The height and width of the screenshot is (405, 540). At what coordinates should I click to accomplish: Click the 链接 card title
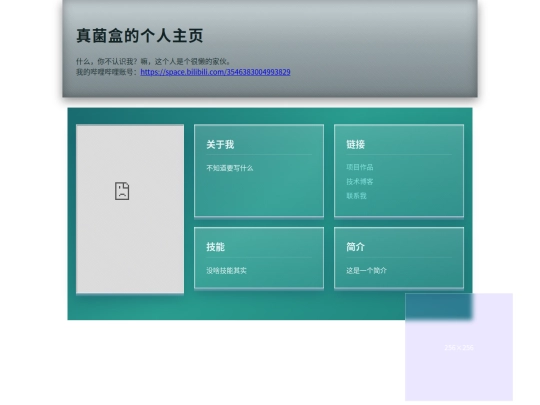coord(355,145)
